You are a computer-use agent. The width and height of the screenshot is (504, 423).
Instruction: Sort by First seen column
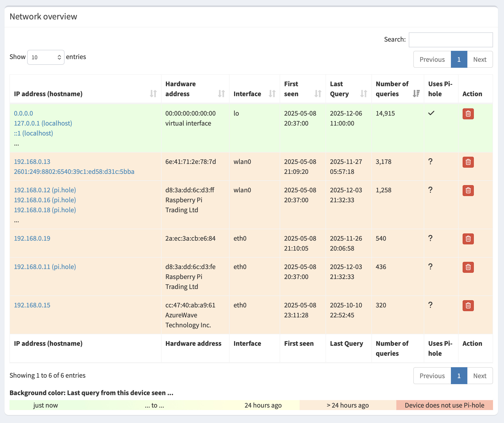(318, 94)
